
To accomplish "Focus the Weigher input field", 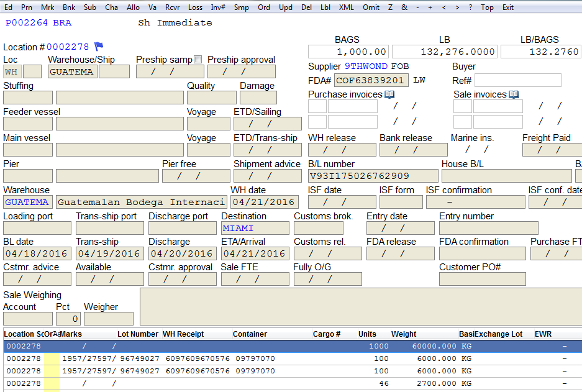I will coord(109,319).
